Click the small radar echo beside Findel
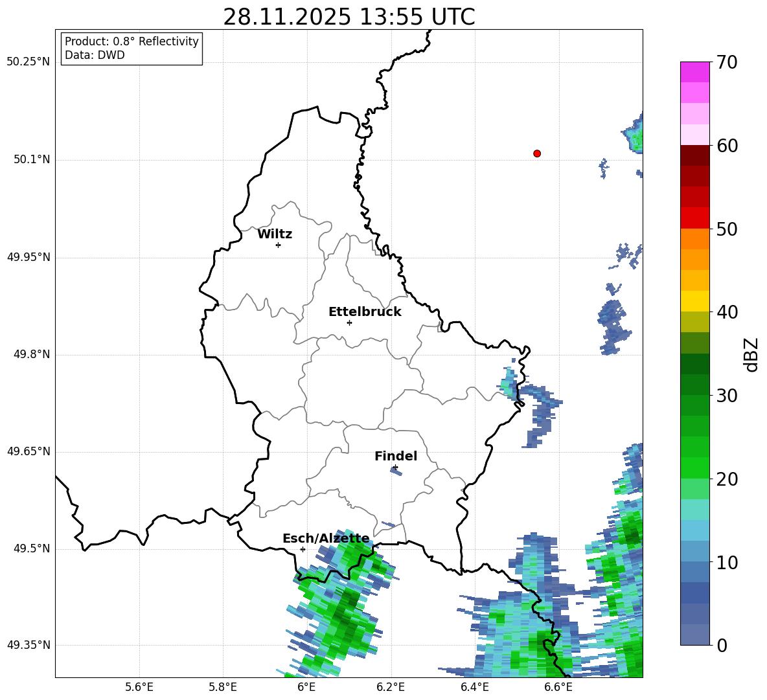This screenshot has width=767, height=700. 396,471
